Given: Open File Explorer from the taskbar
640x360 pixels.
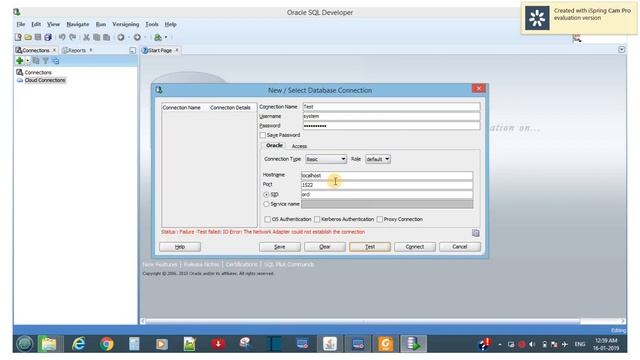Looking at the screenshot, I should [49, 344].
